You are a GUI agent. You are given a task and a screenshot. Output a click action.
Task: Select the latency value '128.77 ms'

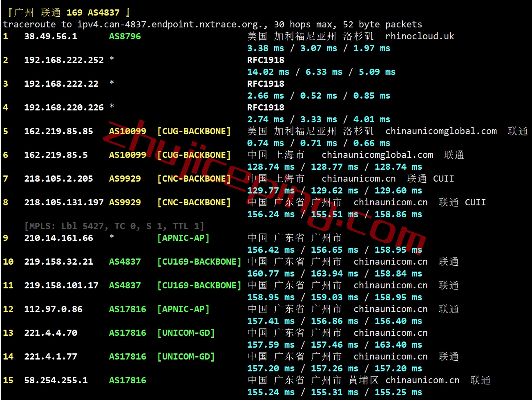335,167
